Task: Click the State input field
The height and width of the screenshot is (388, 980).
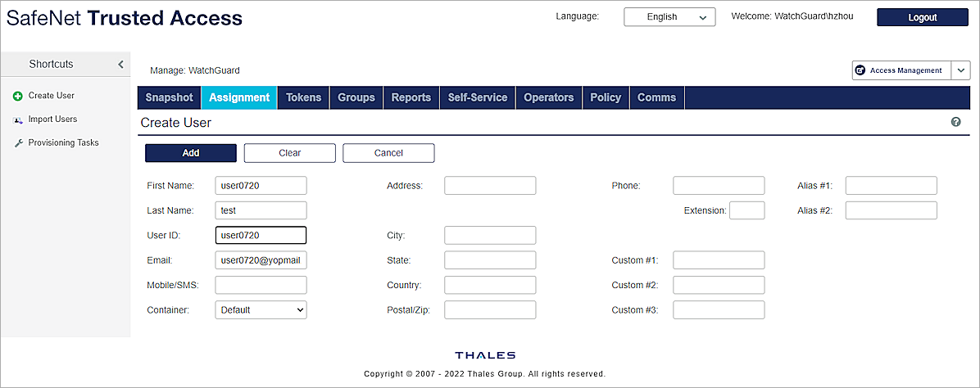Action: pos(490,260)
